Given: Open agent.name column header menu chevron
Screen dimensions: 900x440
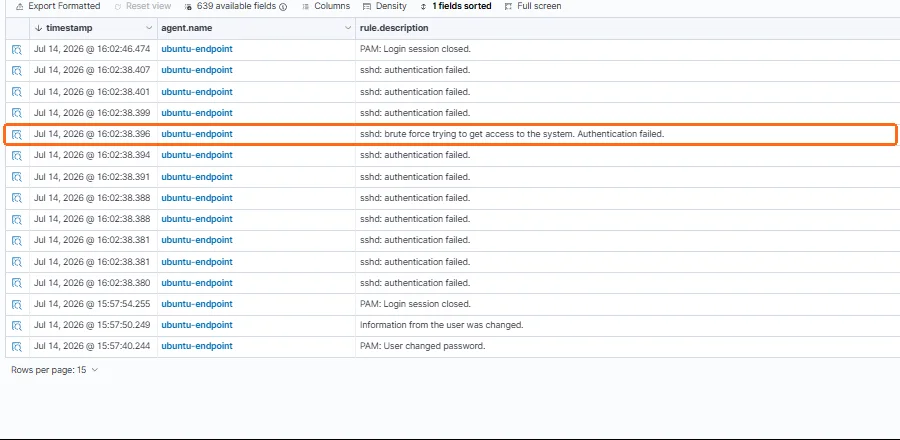Looking at the screenshot, I should coord(348,28).
